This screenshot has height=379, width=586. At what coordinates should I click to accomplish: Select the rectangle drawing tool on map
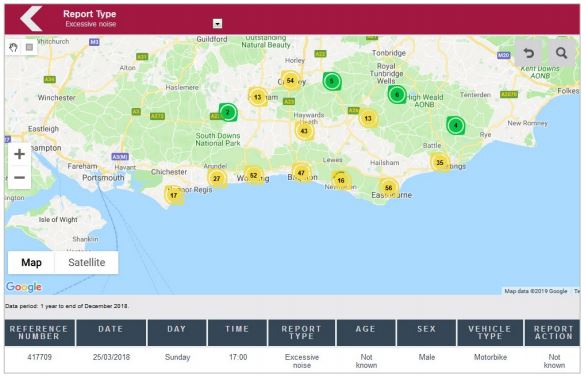coord(29,47)
